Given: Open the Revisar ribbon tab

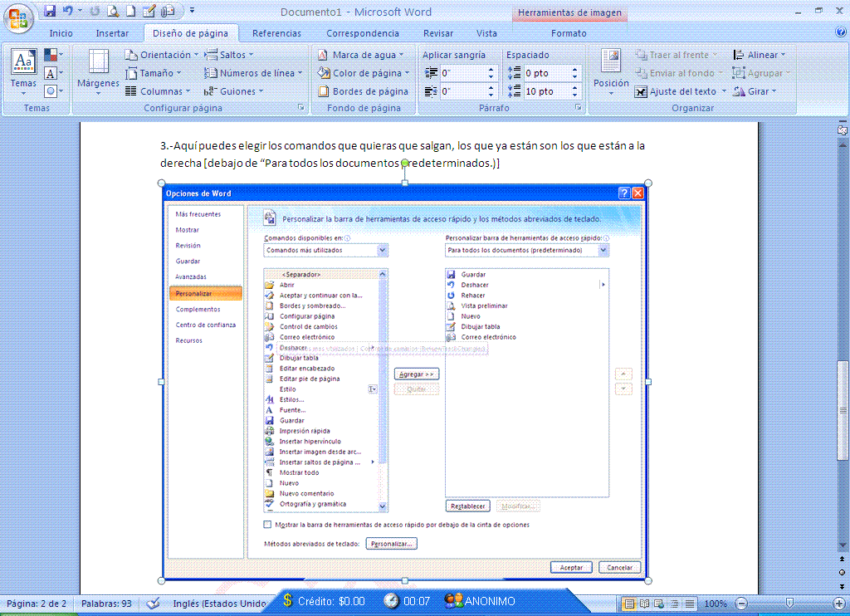Looking at the screenshot, I should click(438, 33).
